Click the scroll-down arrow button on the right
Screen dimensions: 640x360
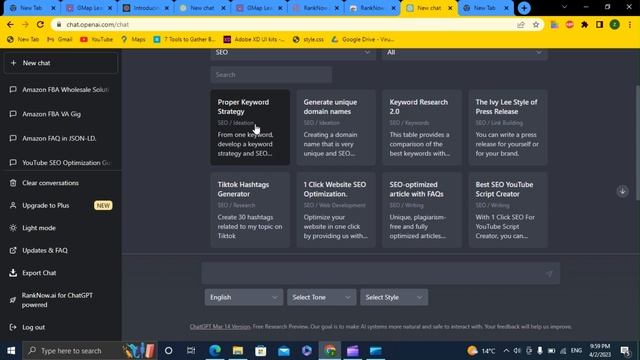pos(622,191)
